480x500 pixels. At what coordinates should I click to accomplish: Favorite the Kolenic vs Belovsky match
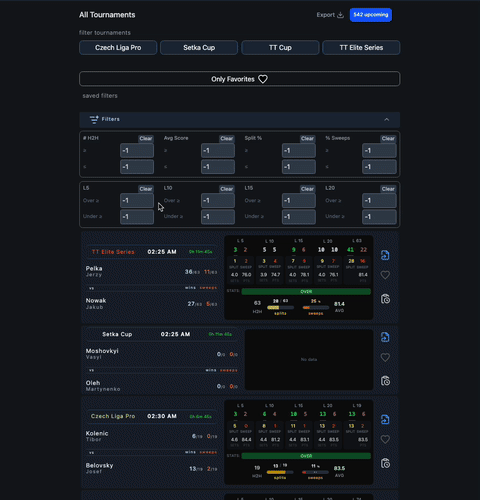point(385,439)
